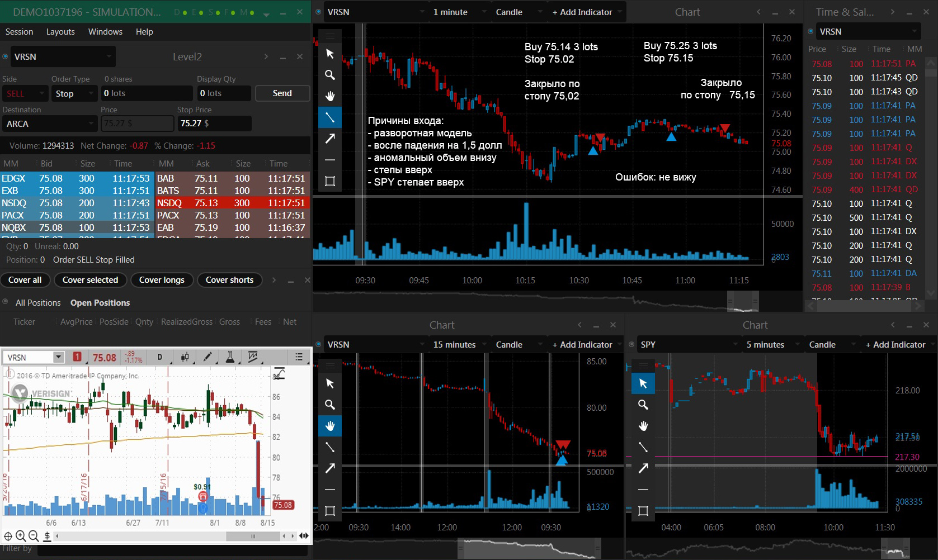Select the pointer tool in SPY chart

tap(643, 383)
